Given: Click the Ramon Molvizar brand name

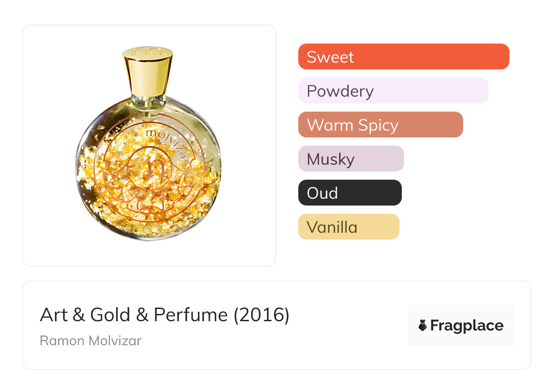Looking at the screenshot, I should click(90, 340).
